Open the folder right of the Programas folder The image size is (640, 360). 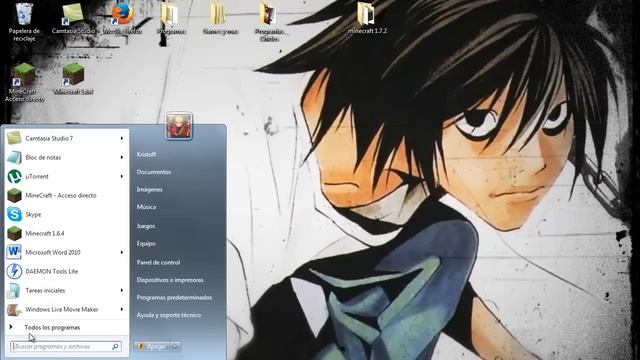220,18
